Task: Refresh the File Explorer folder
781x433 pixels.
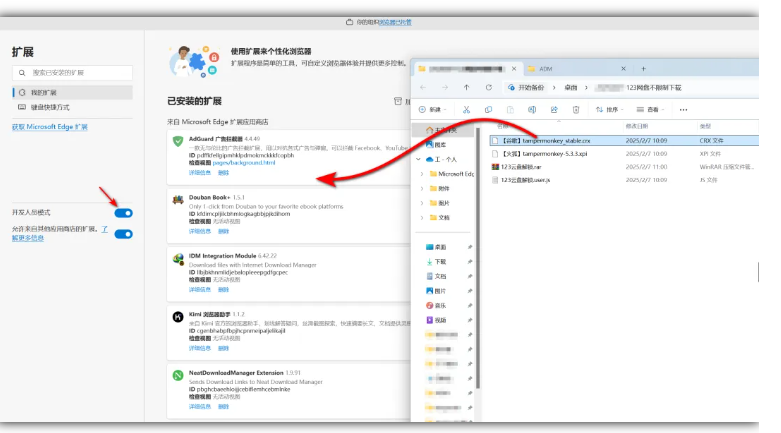Action: (489, 88)
